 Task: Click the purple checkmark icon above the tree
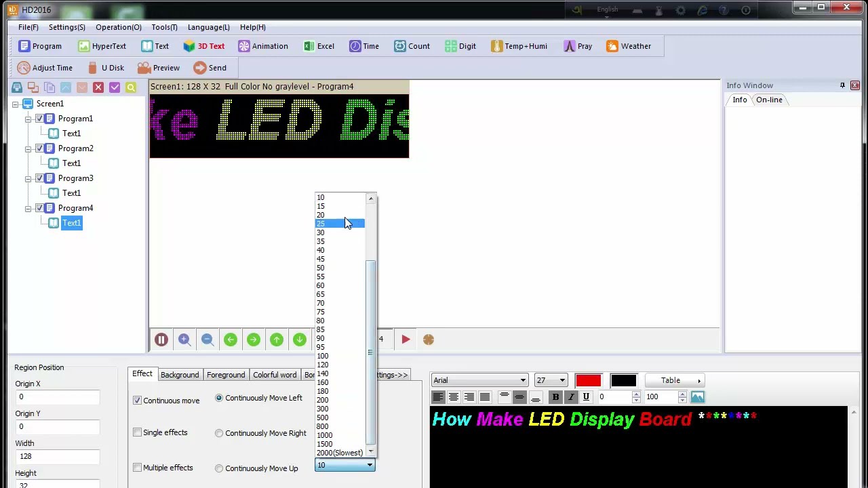click(115, 87)
